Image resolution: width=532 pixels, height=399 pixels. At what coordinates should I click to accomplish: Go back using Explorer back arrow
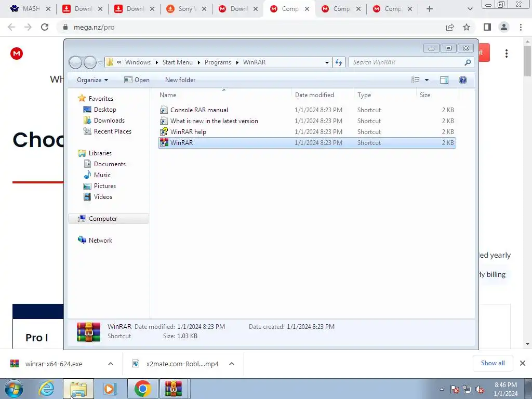(75, 62)
